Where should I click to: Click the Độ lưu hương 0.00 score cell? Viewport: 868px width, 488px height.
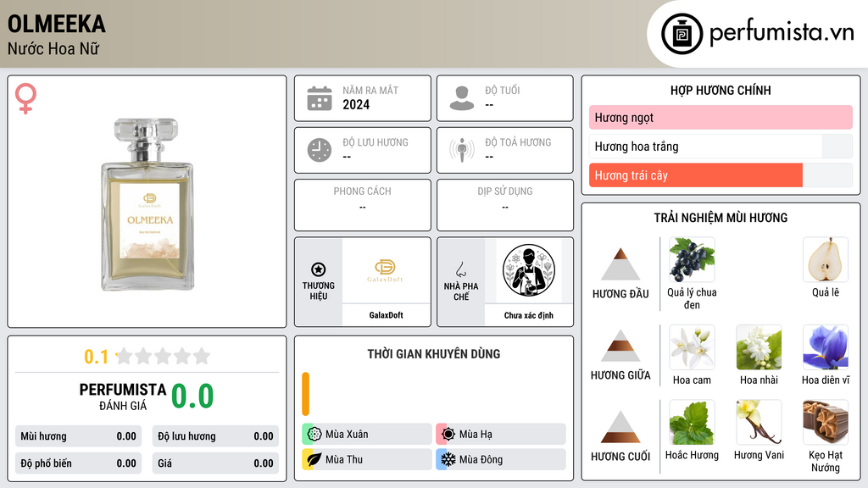pos(215,436)
